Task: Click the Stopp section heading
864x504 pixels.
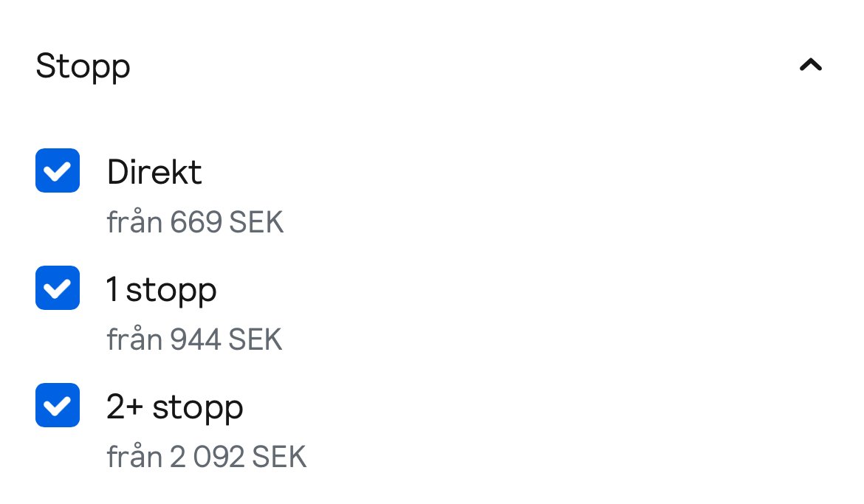Action: (83, 66)
